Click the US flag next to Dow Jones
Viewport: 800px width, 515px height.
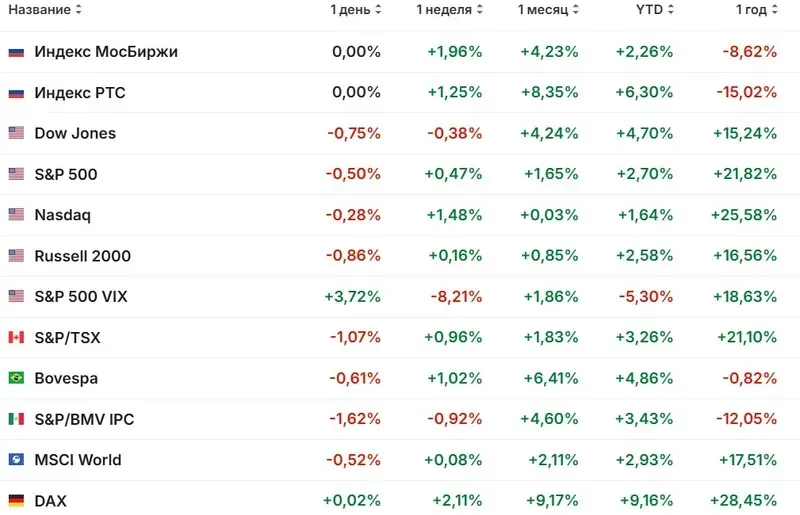[x=16, y=133]
